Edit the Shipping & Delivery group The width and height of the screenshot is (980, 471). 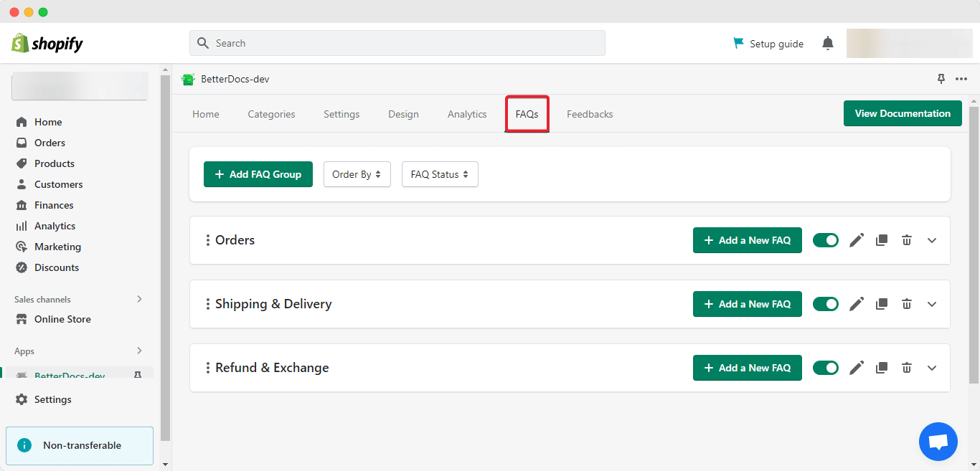click(857, 304)
